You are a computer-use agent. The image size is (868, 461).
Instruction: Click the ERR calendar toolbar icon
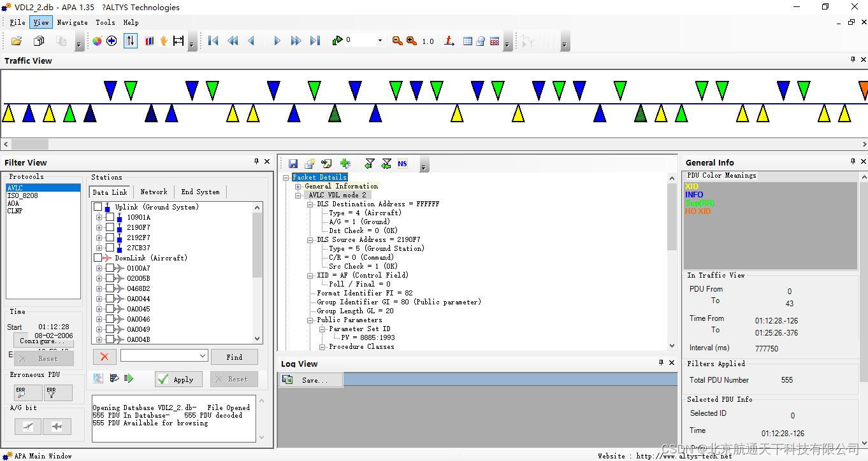click(x=495, y=41)
